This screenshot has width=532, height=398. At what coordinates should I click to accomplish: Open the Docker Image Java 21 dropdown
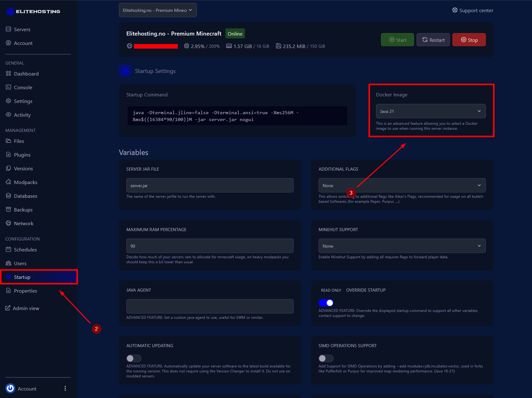pyautogui.click(x=431, y=111)
